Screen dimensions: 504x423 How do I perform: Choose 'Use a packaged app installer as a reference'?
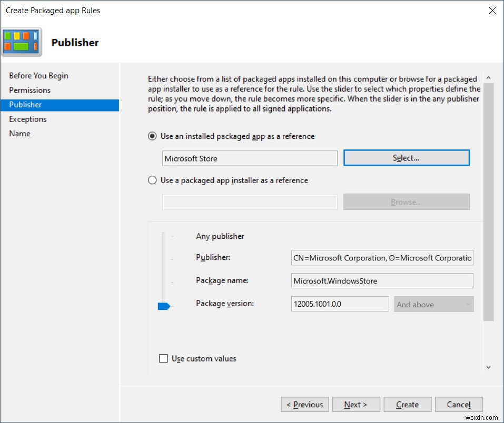153,179
